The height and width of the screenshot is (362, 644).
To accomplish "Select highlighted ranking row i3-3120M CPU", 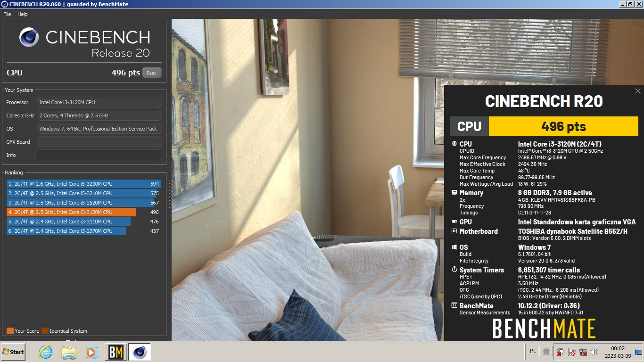I will (x=84, y=212).
